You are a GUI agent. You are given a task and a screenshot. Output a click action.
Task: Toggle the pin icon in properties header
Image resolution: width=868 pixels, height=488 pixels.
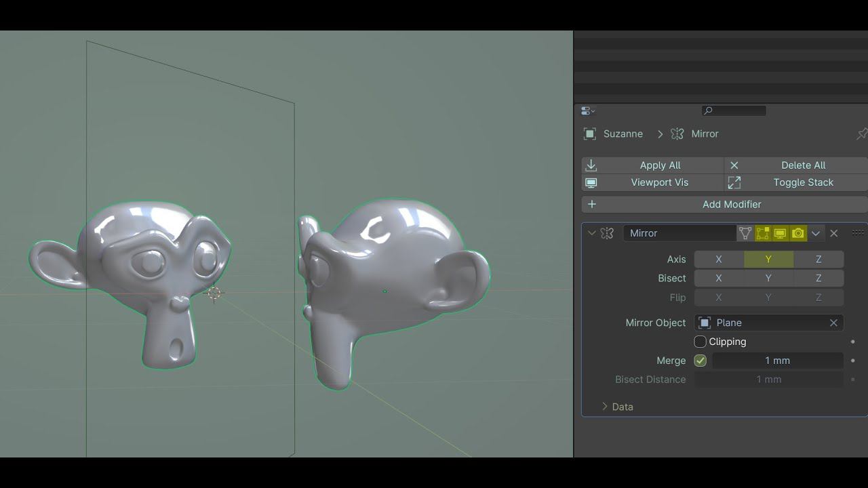pyautogui.click(x=862, y=134)
